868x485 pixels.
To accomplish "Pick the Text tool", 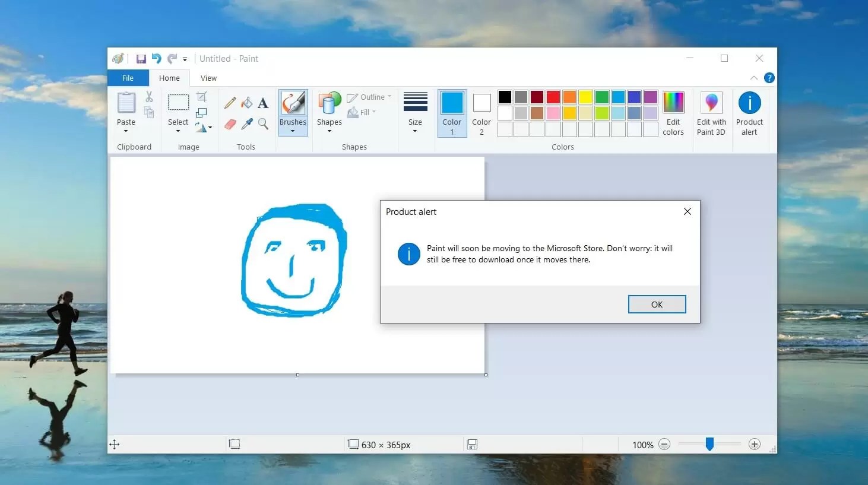I will coord(263,102).
